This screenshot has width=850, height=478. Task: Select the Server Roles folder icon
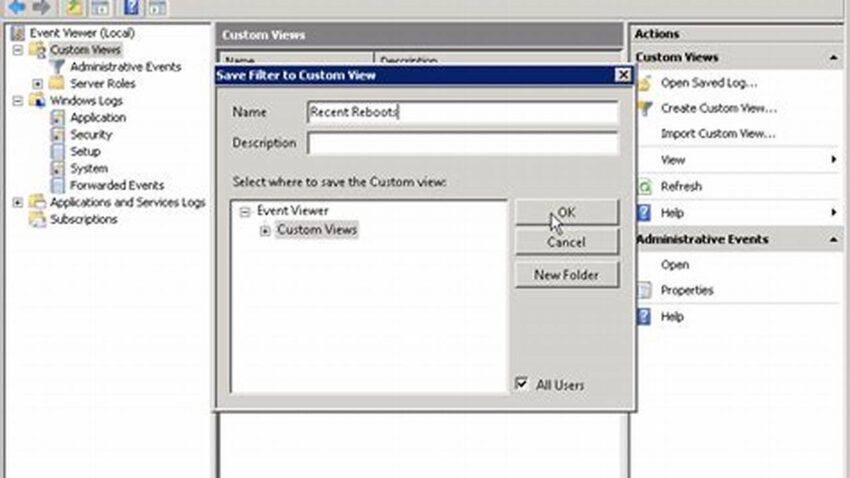[x=57, y=83]
